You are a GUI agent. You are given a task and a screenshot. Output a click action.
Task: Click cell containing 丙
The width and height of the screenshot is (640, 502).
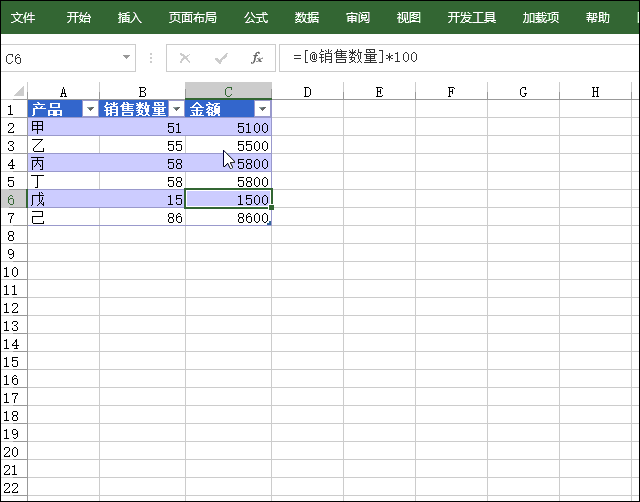pyautogui.click(x=63, y=163)
